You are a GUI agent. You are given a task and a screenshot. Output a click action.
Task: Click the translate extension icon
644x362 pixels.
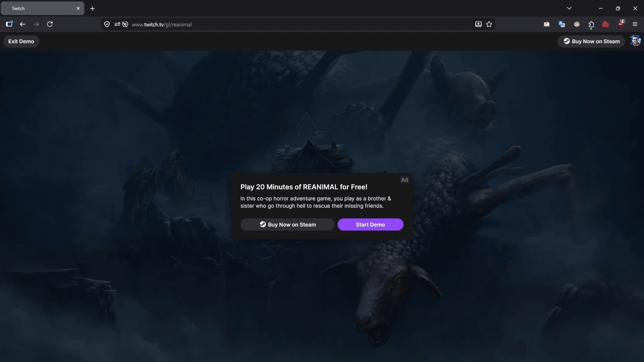pyautogui.click(x=561, y=24)
